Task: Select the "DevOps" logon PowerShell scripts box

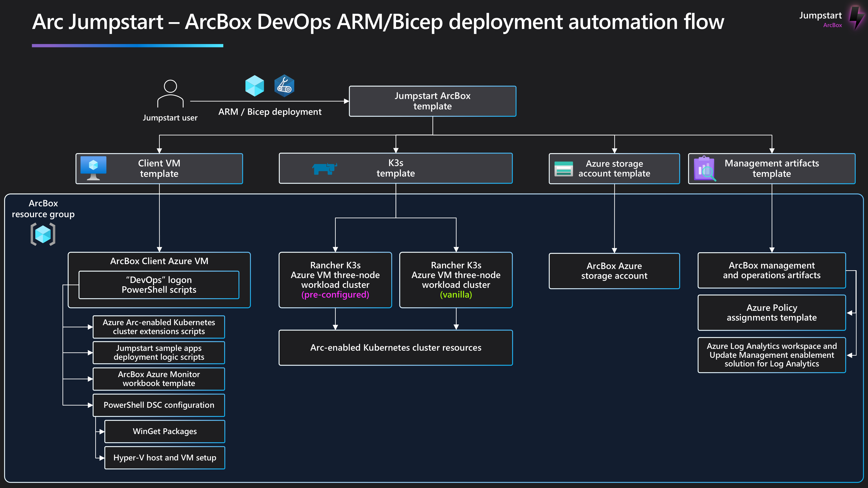Action: (x=159, y=285)
